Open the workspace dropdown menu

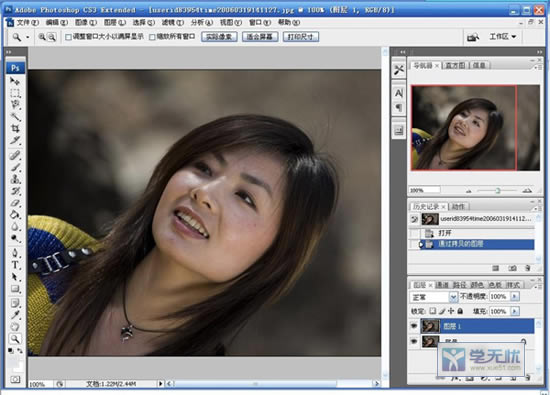point(503,36)
